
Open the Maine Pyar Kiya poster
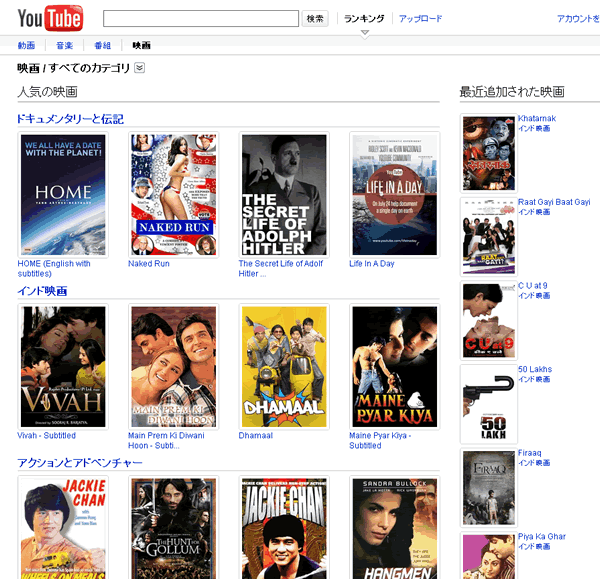point(395,367)
